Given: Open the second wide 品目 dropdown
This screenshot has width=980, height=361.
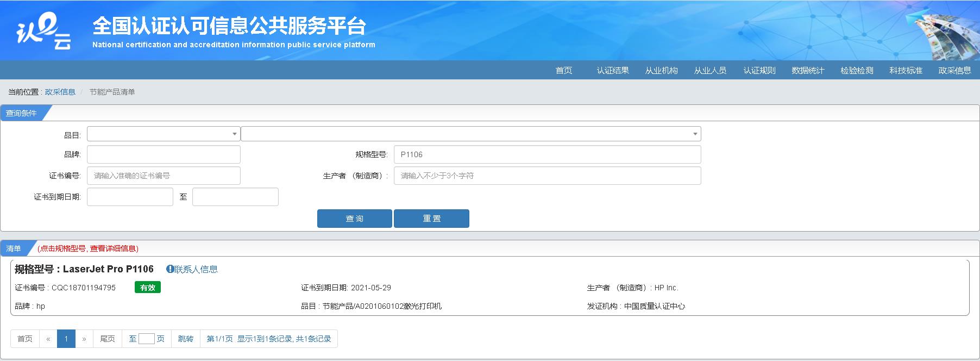Looking at the screenshot, I should [471, 134].
